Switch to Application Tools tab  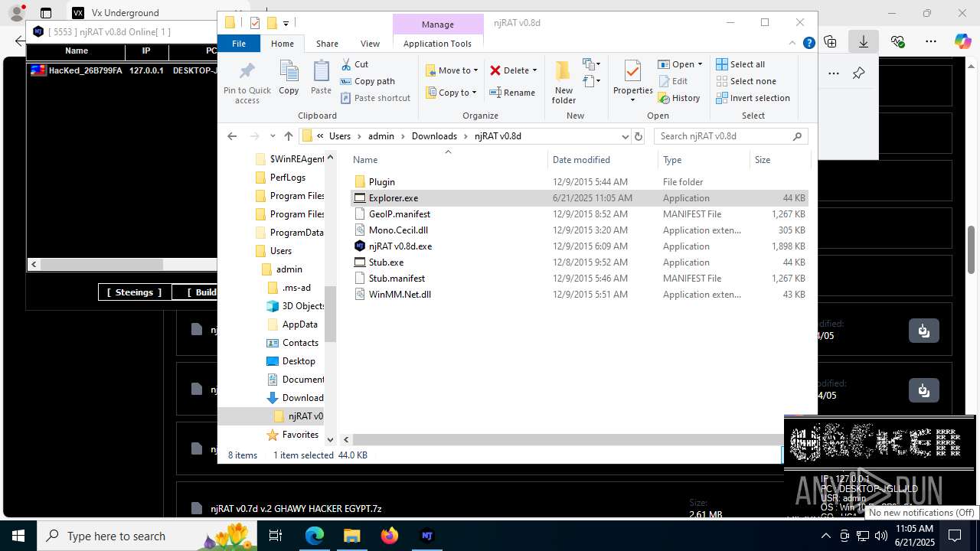pyautogui.click(x=437, y=44)
